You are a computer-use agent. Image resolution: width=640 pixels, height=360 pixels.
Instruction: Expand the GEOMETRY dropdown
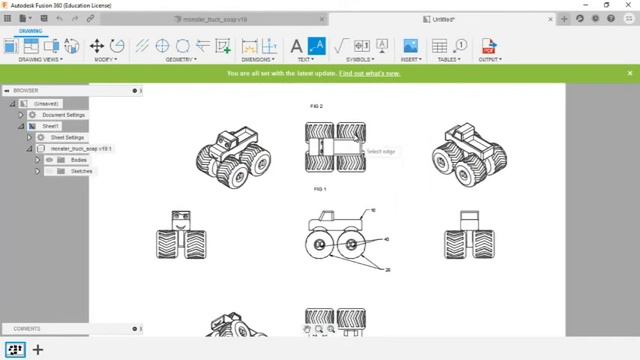[181, 60]
